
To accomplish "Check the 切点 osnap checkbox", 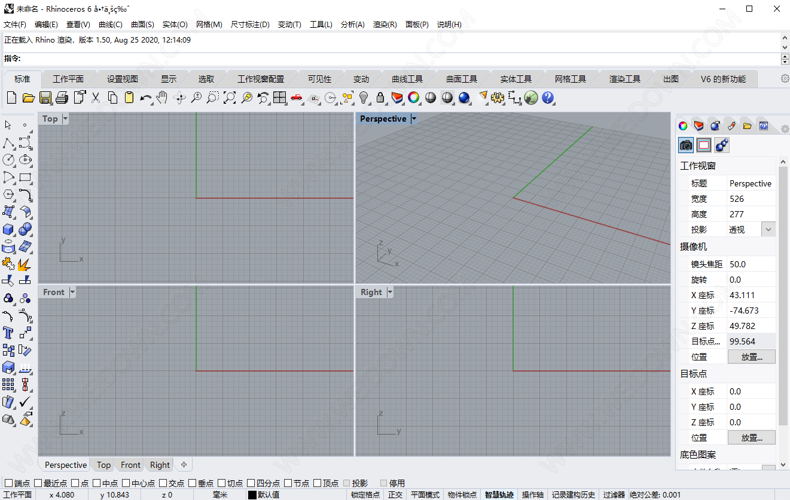I will [222, 483].
